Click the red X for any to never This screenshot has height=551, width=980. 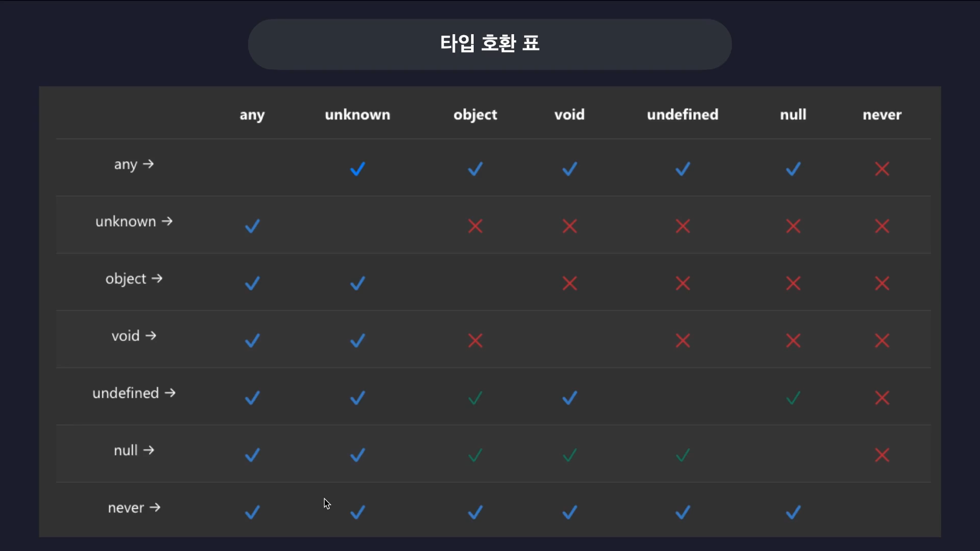(x=882, y=169)
